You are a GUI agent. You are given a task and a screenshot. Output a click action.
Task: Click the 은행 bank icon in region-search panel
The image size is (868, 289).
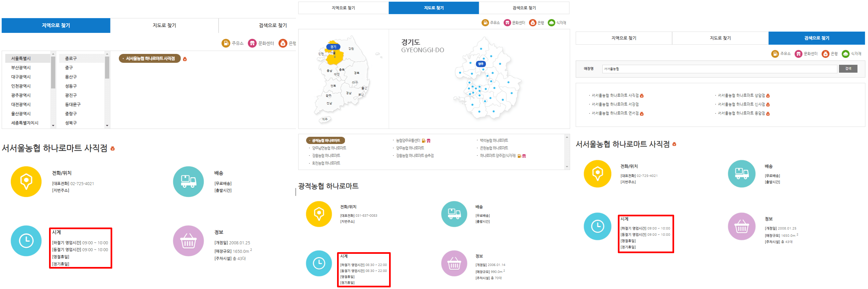click(x=283, y=43)
